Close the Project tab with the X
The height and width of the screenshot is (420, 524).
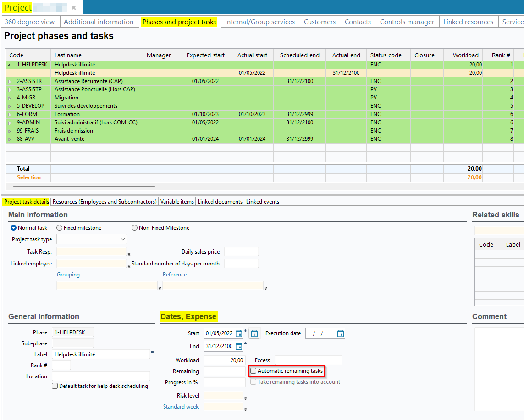click(x=73, y=8)
